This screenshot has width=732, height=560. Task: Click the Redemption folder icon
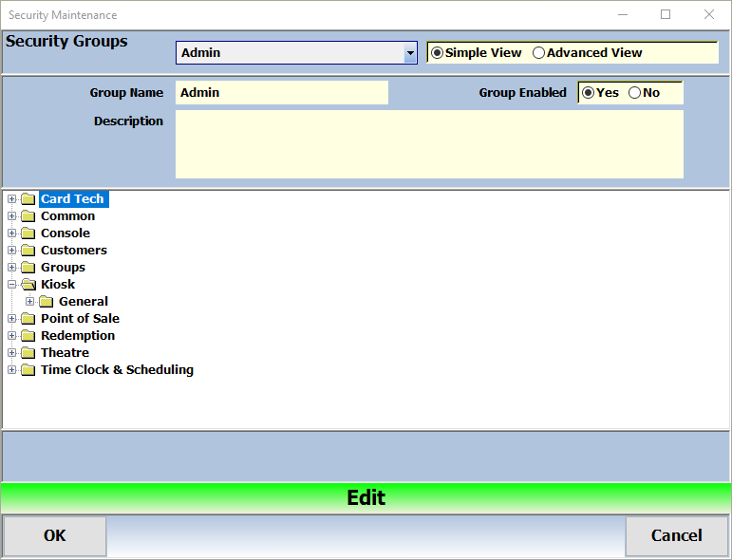28,336
